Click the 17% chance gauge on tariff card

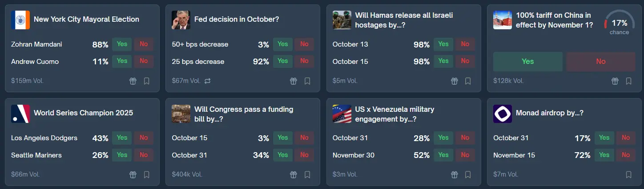[619, 24]
